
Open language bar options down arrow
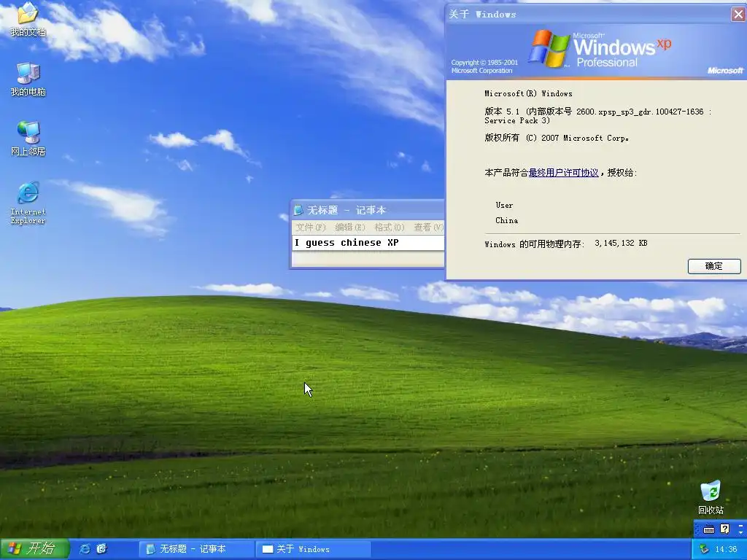pyautogui.click(x=740, y=532)
